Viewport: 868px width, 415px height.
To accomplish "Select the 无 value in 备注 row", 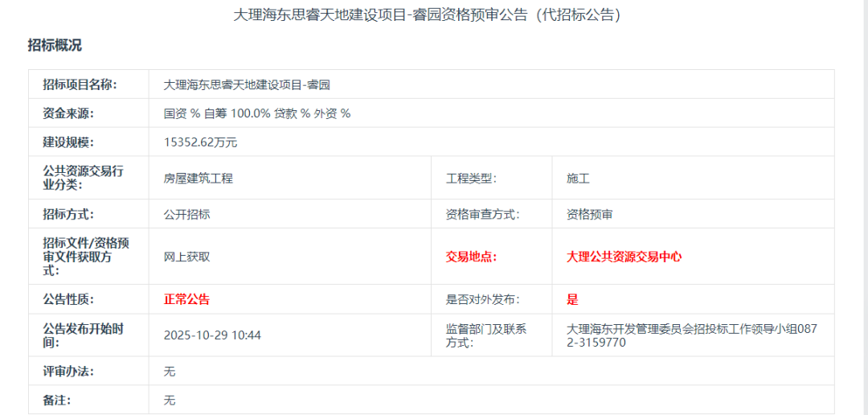I will pos(170,400).
